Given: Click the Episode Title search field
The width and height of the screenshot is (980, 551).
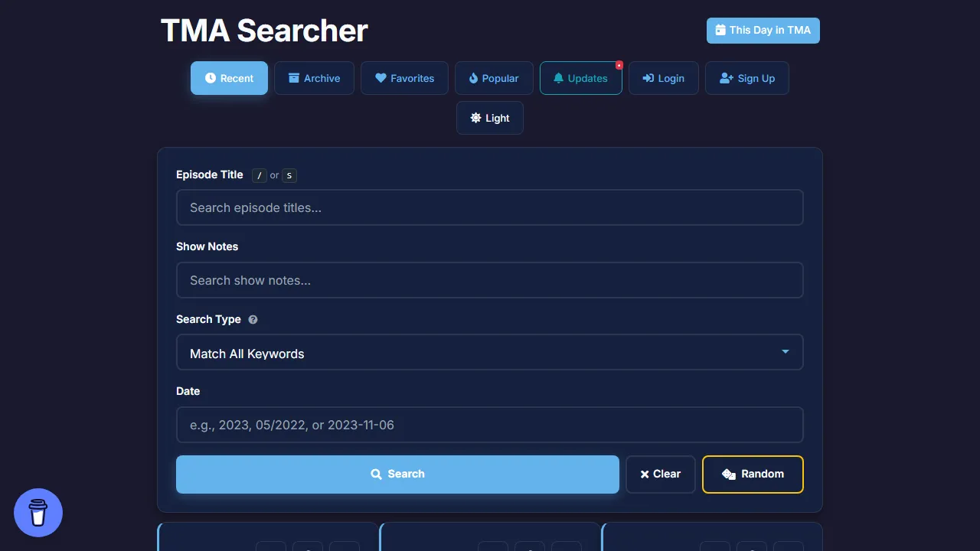Looking at the screenshot, I should [x=490, y=207].
